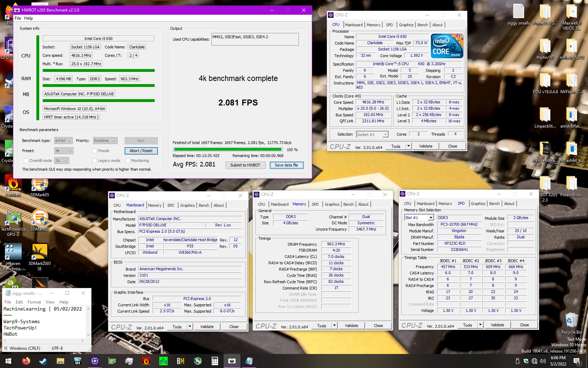Image resolution: width=588 pixels, height=368 pixels.
Task: Expand Tools arrow in Memory CPU-Z window
Action: (334, 326)
